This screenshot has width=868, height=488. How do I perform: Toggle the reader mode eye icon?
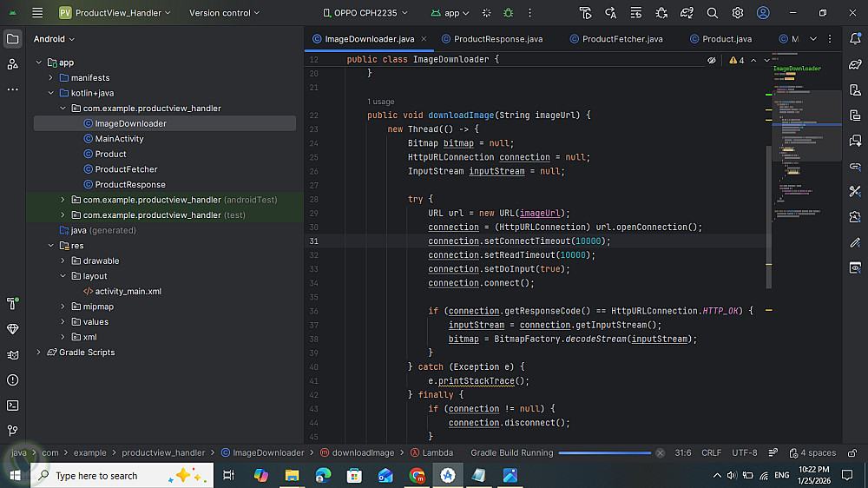point(712,61)
